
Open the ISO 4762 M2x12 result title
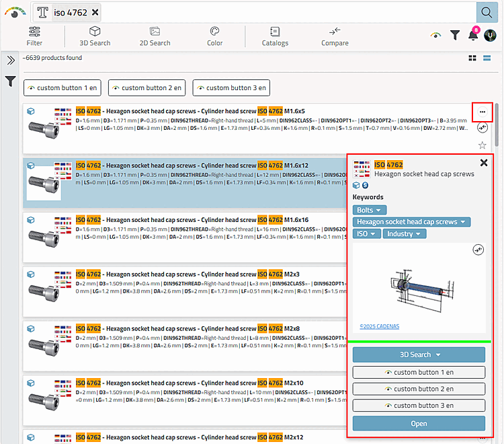coord(190,437)
